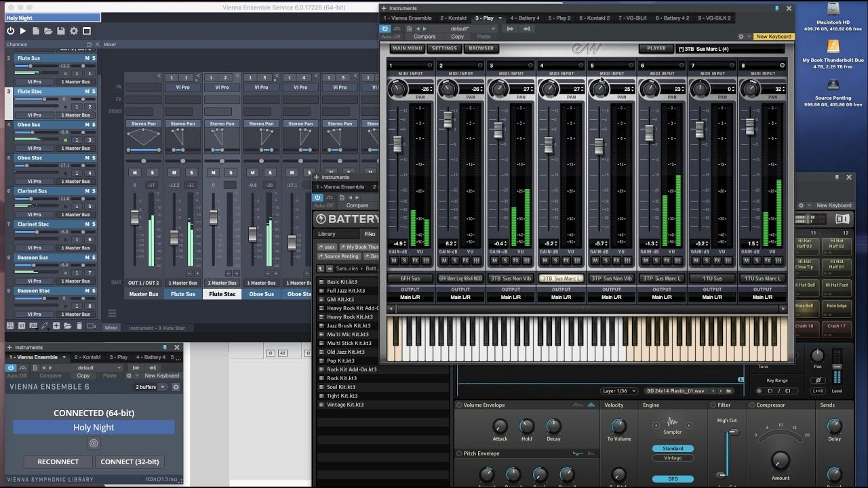Switch to the 2 - Kontakt tab in front window
This screenshot has height=488, width=868.
click(x=453, y=18)
